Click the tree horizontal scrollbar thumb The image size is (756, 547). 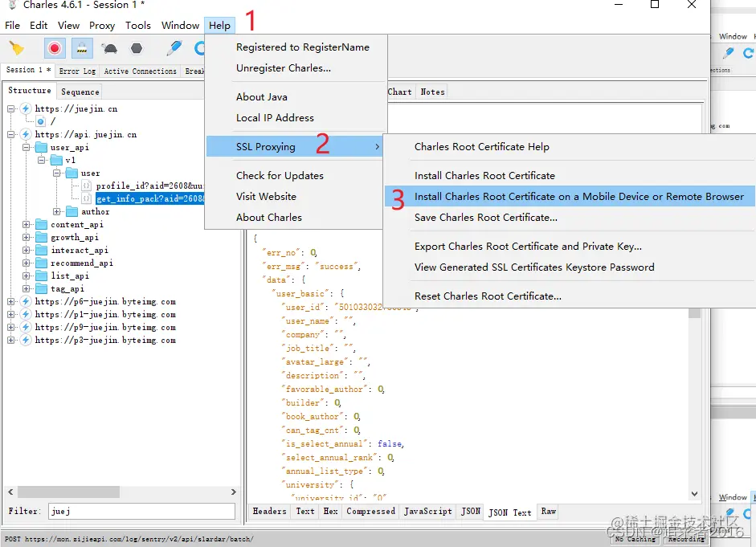68,492
